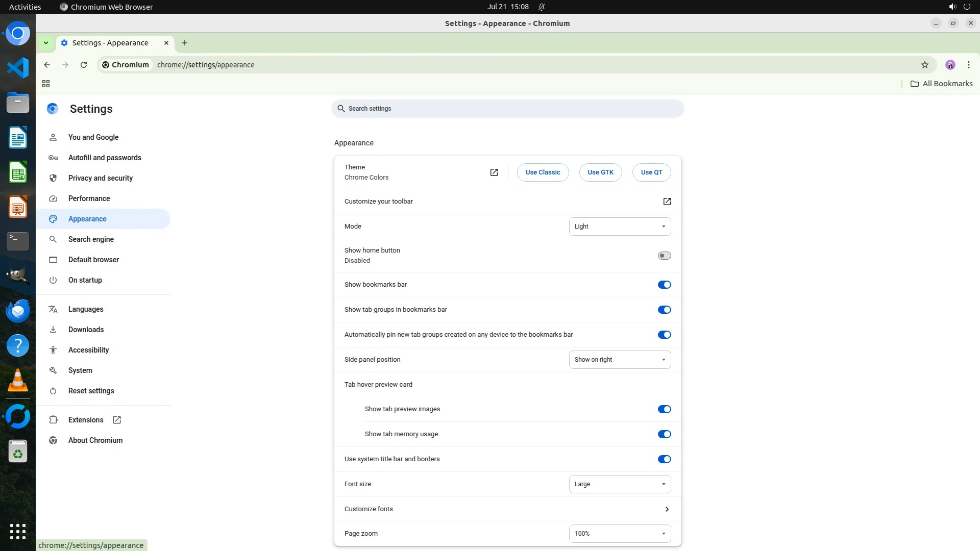
Task: Open theme external link icon
Action: pyautogui.click(x=494, y=172)
